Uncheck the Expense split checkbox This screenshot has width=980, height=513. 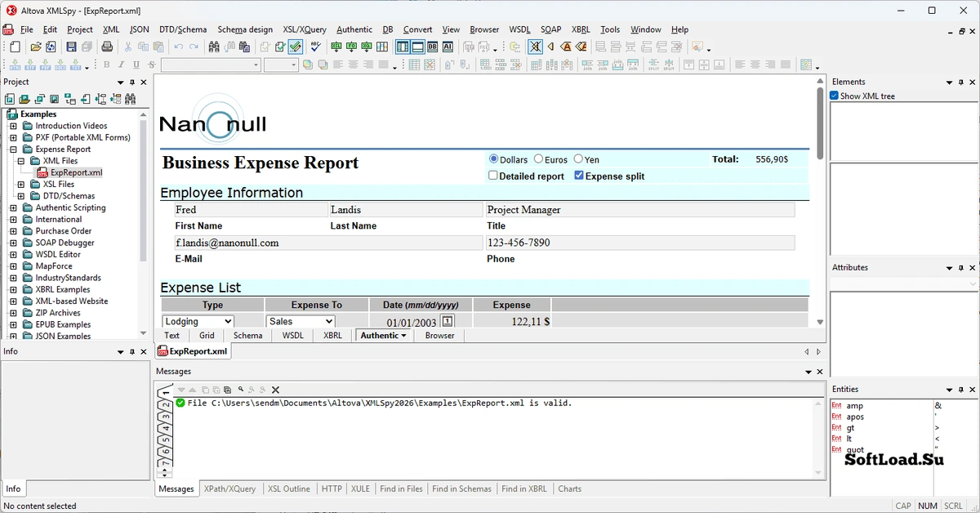[579, 176]
